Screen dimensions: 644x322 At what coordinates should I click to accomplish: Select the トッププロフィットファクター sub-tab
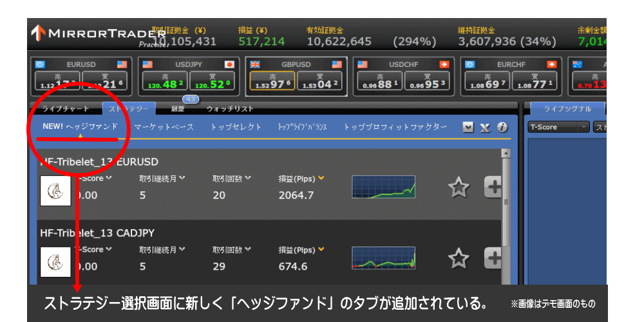click(395, 127)
